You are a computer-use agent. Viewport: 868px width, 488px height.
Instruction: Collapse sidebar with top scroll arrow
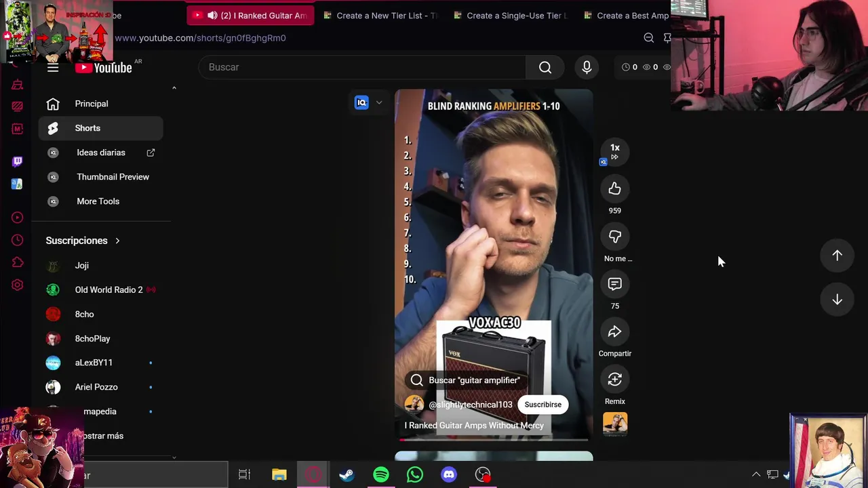[174, 88]
